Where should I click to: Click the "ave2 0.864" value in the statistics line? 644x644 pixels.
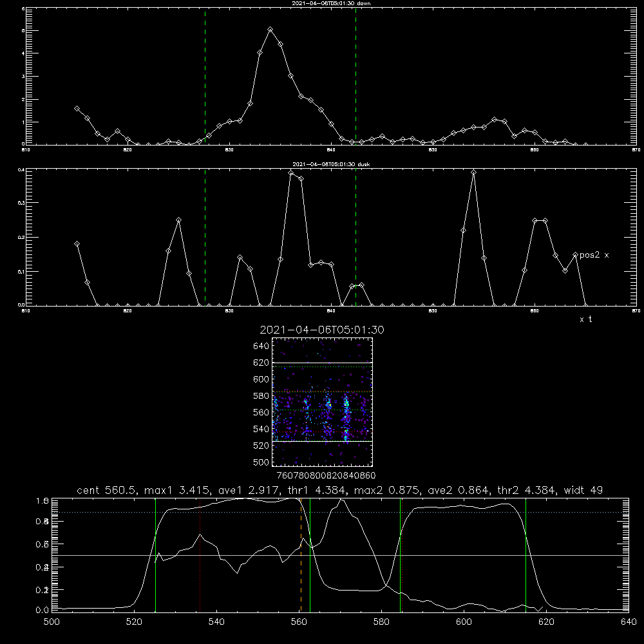tap(457, 490)
